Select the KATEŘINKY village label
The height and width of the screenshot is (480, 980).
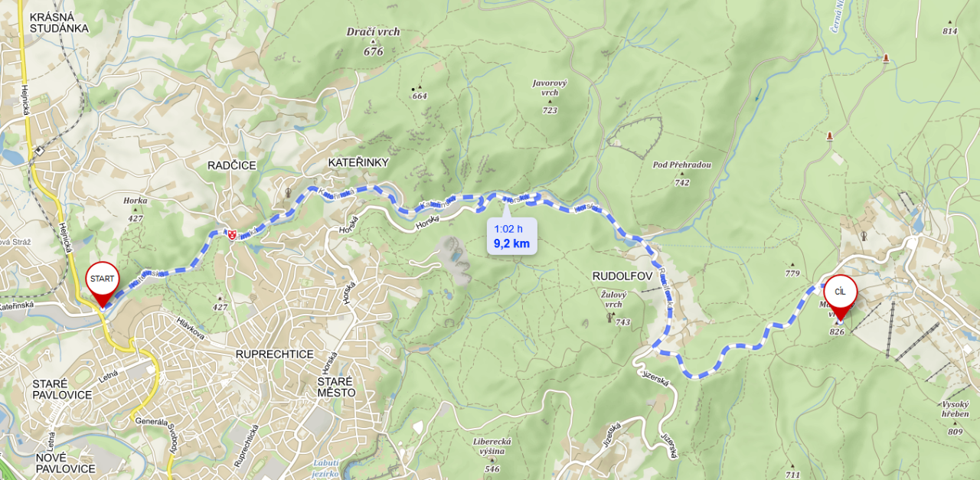coord(358,163)
